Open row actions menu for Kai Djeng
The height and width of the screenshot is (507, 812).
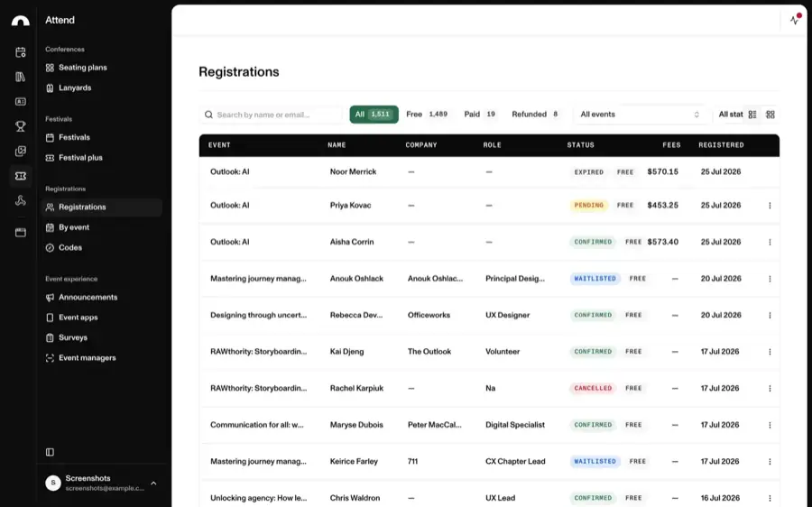770,352
